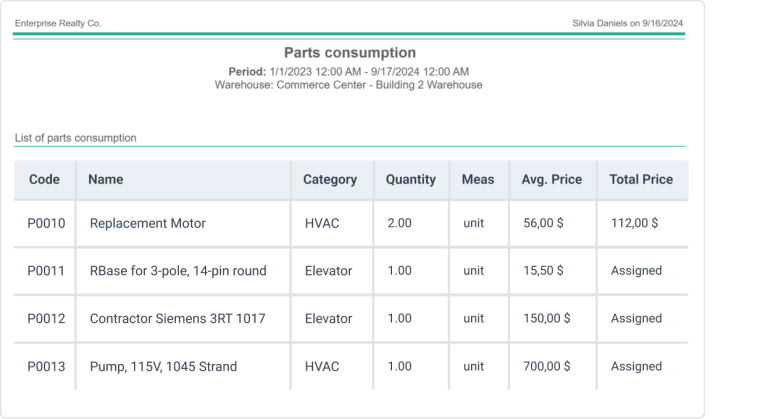Select part code P0013
The height and width of the screenshot is (419, 768).
(x=46, y=367)
